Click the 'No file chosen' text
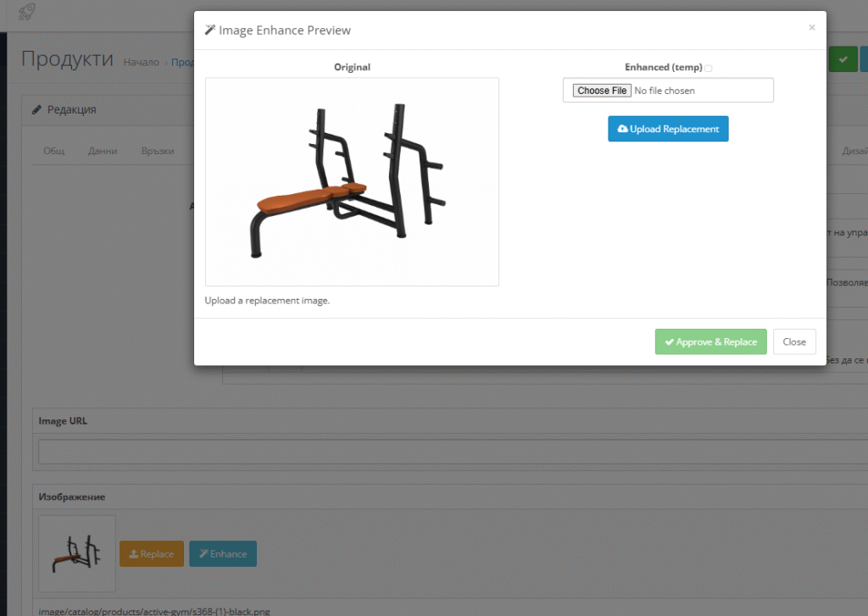This screenshot has height=616, width=868. pyautogui.click(x=665, y=90)
